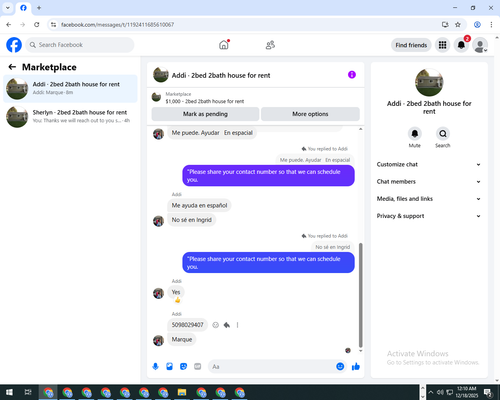Open File Explorer from the taskbar
Viewport: 500px width, 400px height.
point(182,392)
